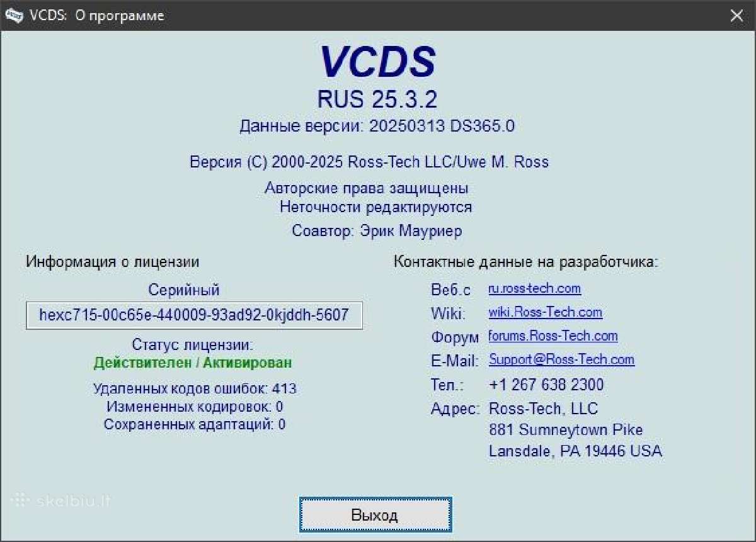Select the serial number field
This screenshot has height=542, width=756.
pyautogui.click(x=194, y=315)
